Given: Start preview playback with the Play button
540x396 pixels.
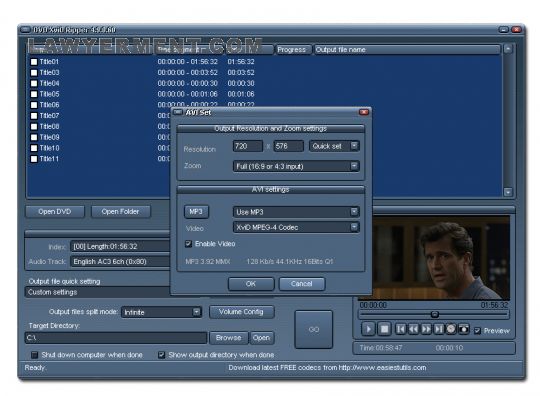Looking at the screenshot, I should click(x=368, y=329).
